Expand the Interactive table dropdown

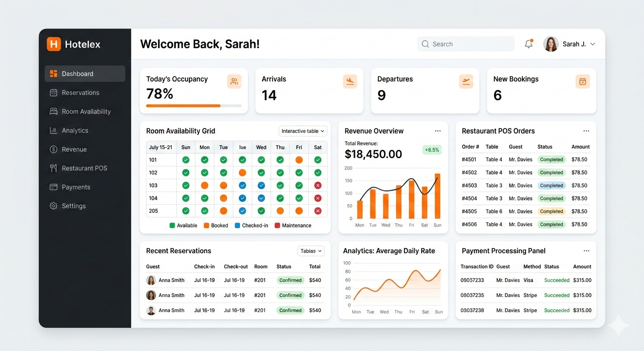pos(303,131)
